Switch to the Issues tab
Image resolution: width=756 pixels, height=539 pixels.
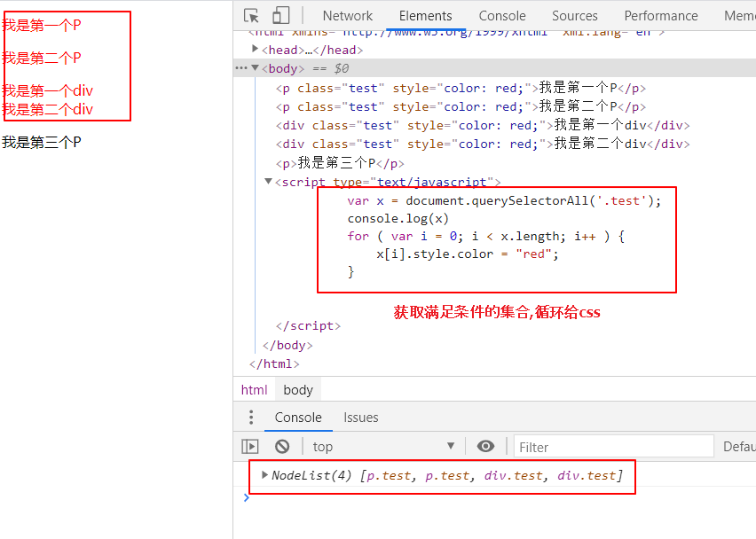(360, 417)
